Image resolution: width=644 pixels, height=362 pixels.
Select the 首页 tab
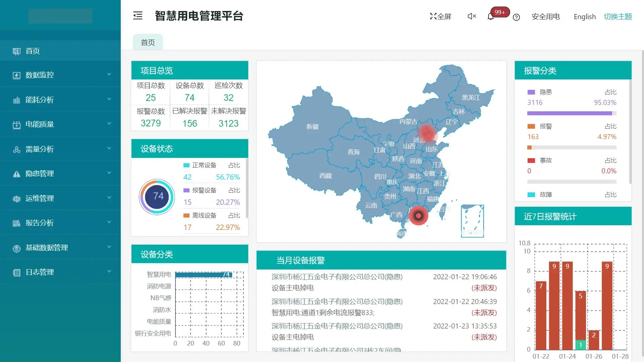coord(148,42)
